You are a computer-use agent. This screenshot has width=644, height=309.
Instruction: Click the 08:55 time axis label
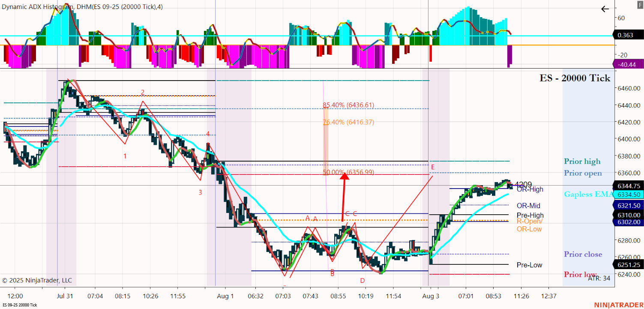pyautogui.click(x=338, y=296)
